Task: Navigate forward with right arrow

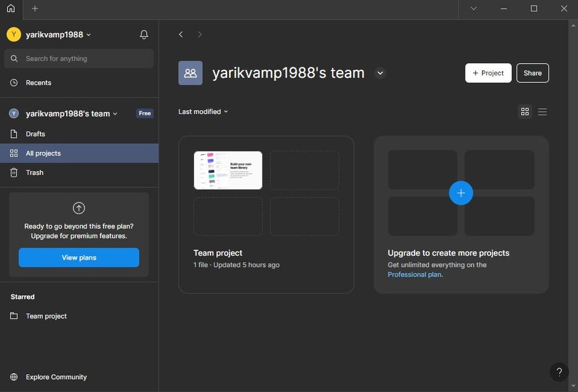Action: [x=200, y=34]
